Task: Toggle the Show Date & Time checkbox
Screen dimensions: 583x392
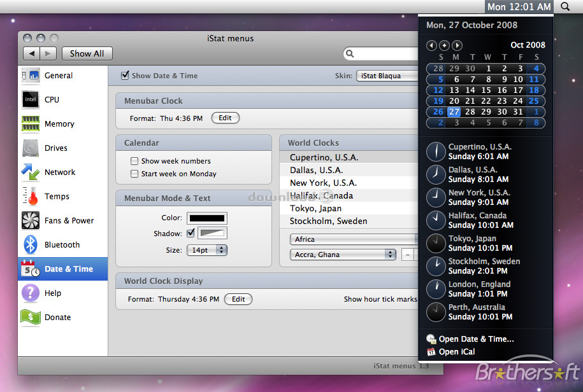Action: click(x=124, y=74)
